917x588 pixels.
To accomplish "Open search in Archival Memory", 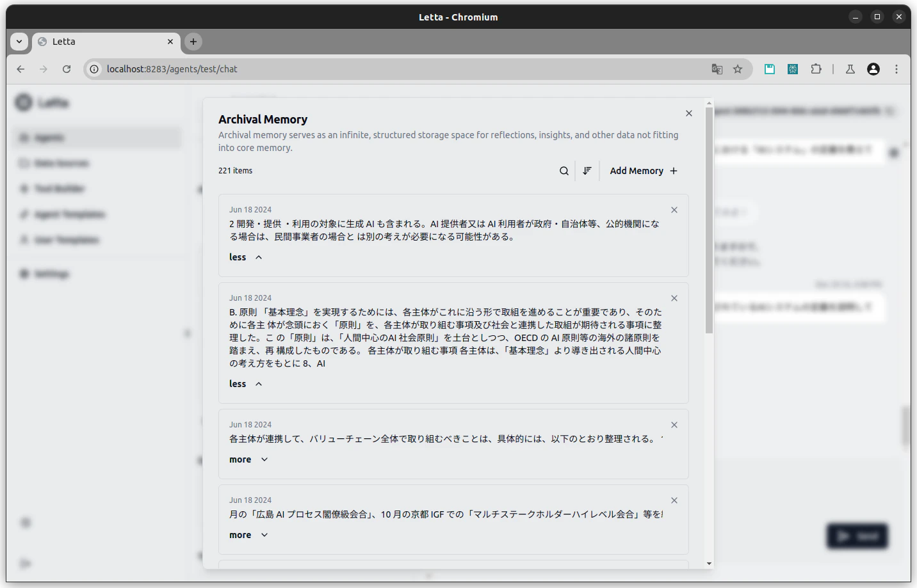I will pos(564,171).
